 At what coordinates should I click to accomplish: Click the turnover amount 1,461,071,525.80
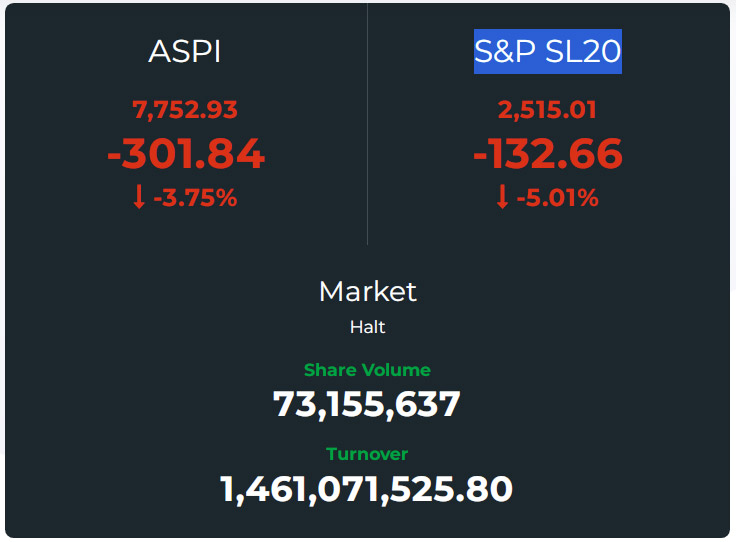(x=366, y=489)
